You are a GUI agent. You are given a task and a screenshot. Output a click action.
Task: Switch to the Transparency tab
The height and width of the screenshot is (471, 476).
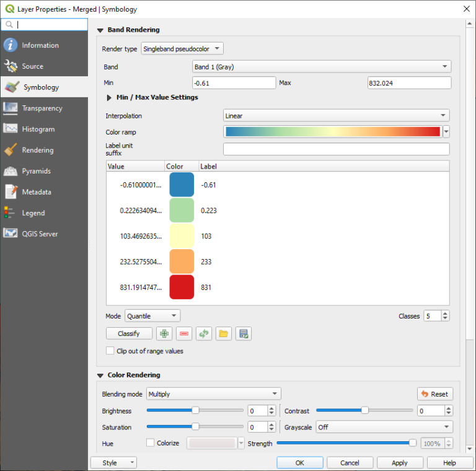pos(42,108)
